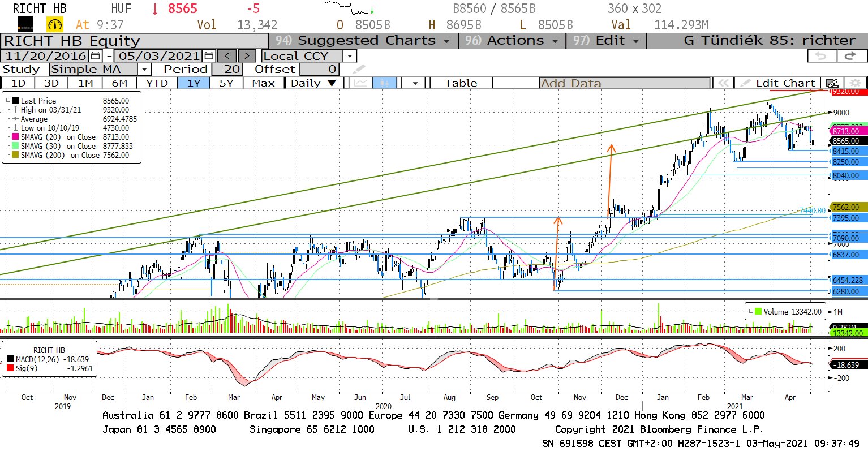Viewport: 868px width, 460px height.
Task: Select the 6M range tab
Action: [119, 83]
